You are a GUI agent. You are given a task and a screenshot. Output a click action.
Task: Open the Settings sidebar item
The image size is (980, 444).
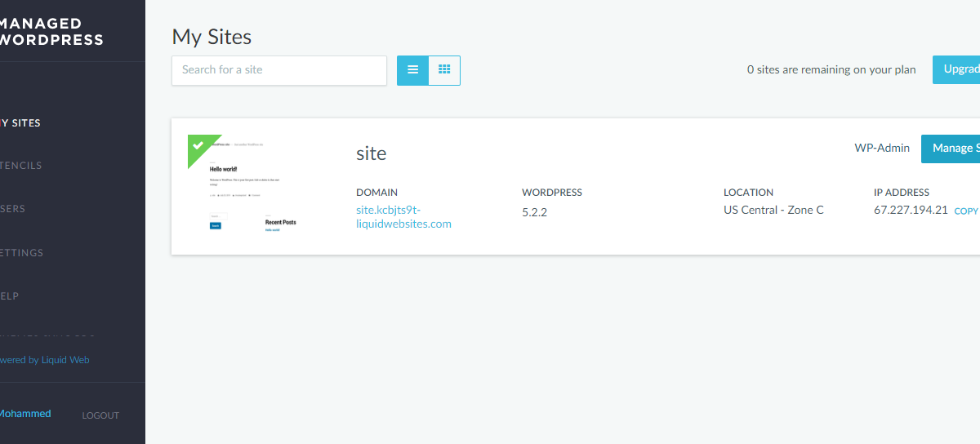(21, 253)
